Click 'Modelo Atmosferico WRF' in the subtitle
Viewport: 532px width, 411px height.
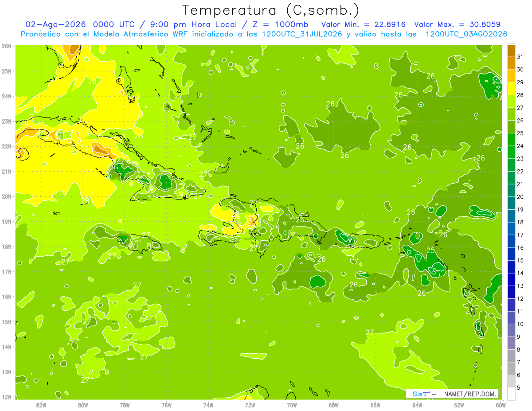(144, 34)
